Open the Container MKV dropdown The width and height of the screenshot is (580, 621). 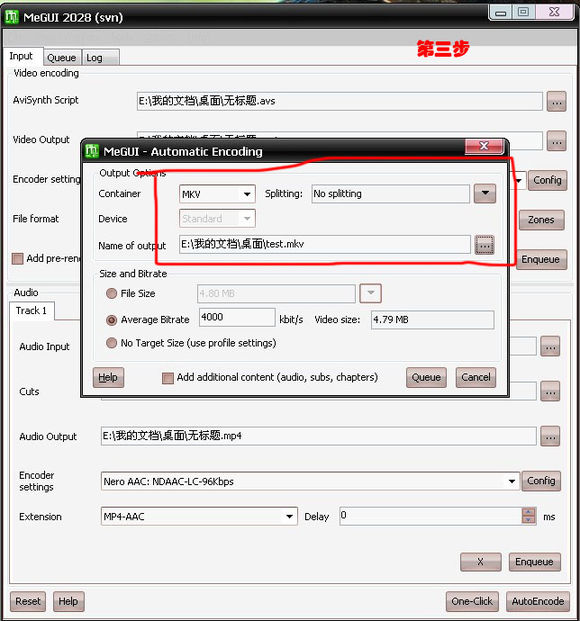tap(247, 194)
